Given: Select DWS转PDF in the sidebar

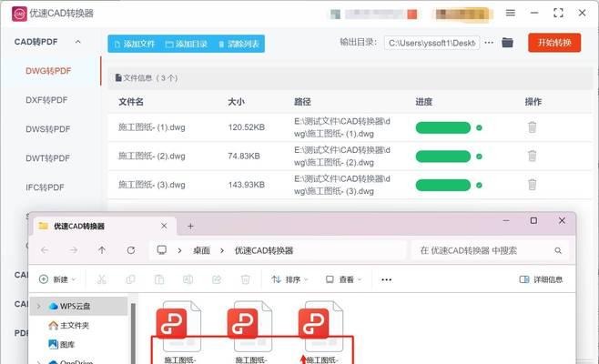Looking at the screenshot, I should [x=48, y=129].
